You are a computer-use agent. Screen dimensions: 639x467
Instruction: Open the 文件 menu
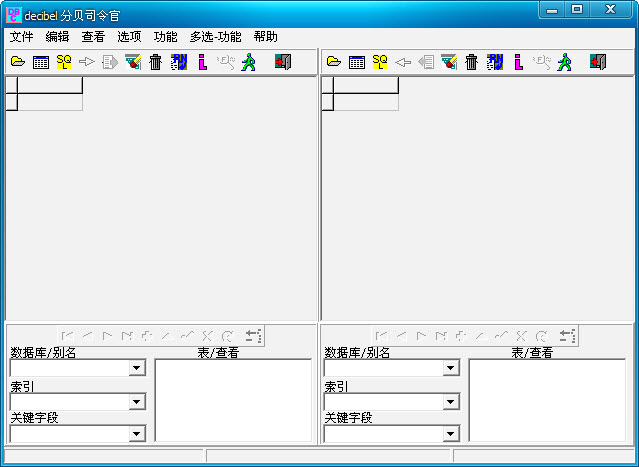pyautogui.click(x=21, y=36)
